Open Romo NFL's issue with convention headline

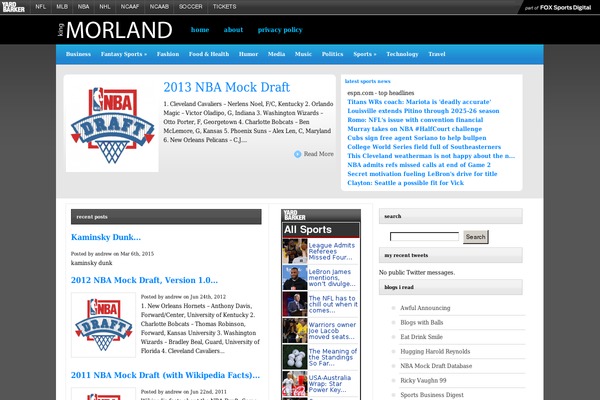(x=415, y=120)
